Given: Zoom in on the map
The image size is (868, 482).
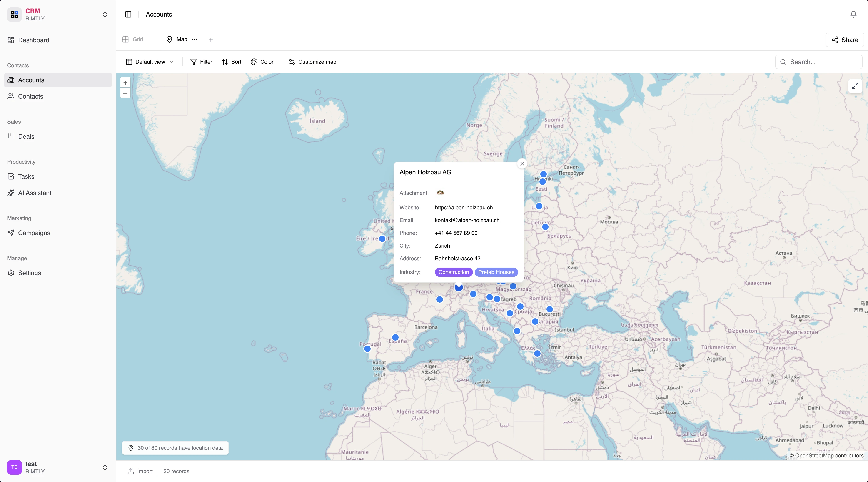Looking at the screenshot, I should [x=125, y=83].
